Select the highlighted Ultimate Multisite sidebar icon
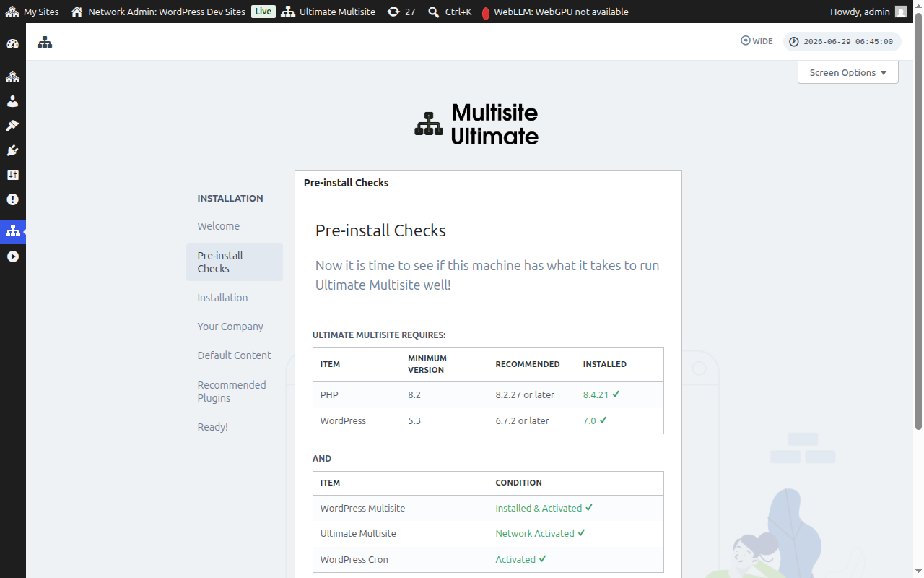 [12, 232]
